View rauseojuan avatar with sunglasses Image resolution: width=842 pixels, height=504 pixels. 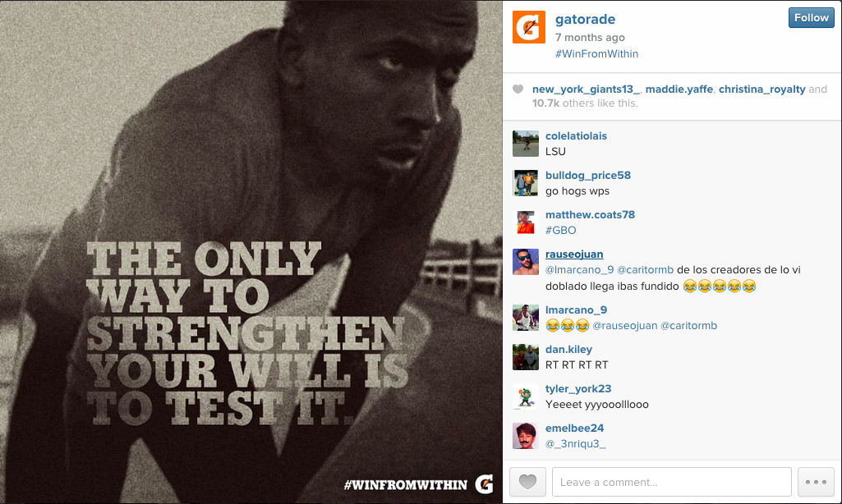(x=525, y=262)
